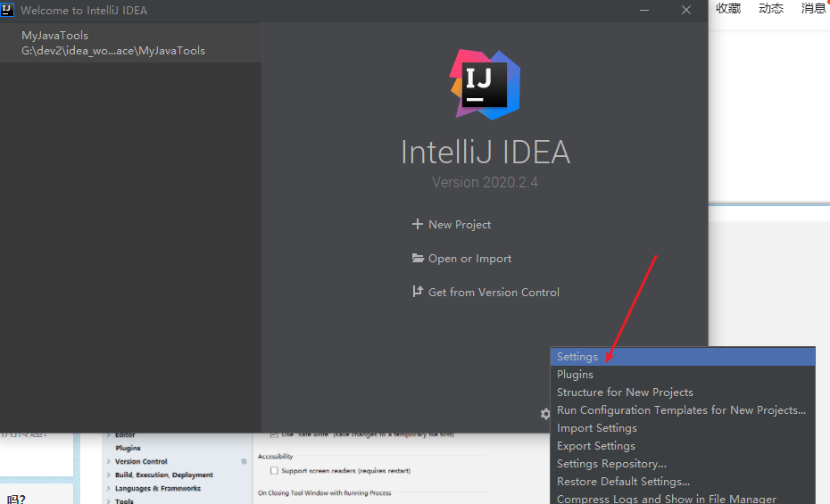The width and height of the screenshot is (830, 504).
Task: Expand Version Control in the settings tree
Action: [109, 462]
